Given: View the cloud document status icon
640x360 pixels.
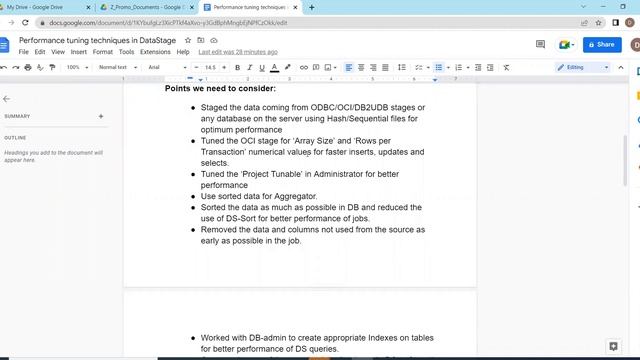Looking at the screenshot, I should tap(214, 40).
